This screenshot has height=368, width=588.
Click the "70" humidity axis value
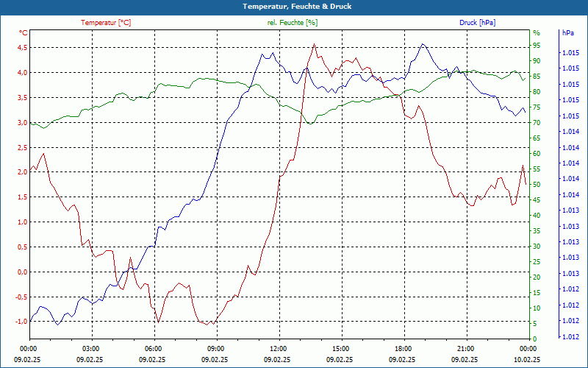pos(537,123)
